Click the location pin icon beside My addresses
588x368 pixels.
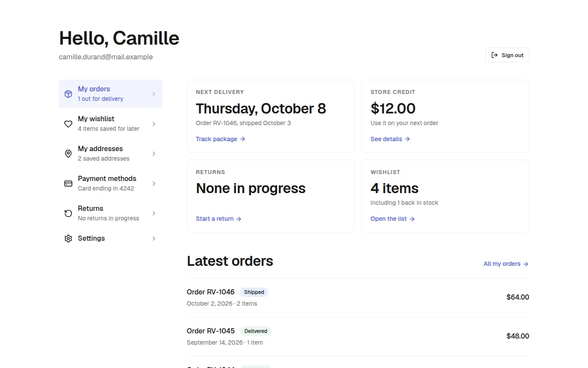coord(68,154)
